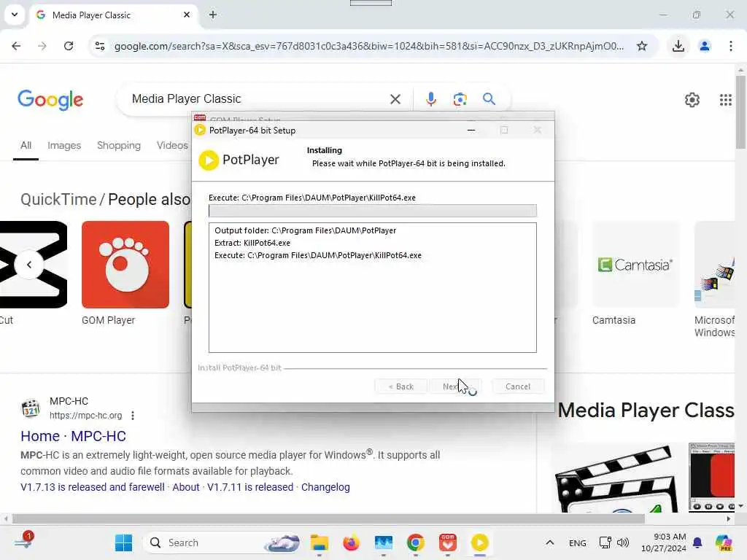Switch to GOM setup taskbar icon

pyautogui.click(x=447, y=542)
